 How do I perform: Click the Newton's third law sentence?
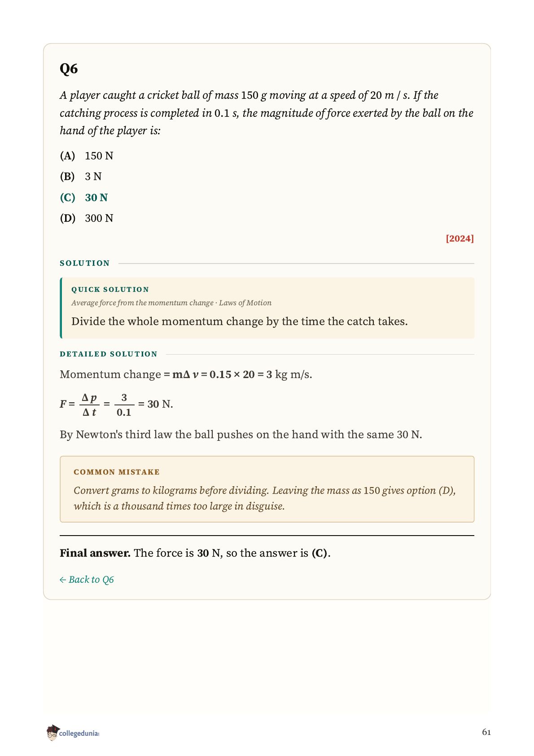[x=241, y=435]
